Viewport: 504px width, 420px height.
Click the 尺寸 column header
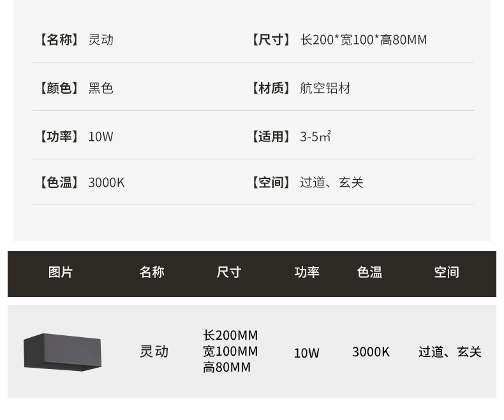click(x=228, y=273)
